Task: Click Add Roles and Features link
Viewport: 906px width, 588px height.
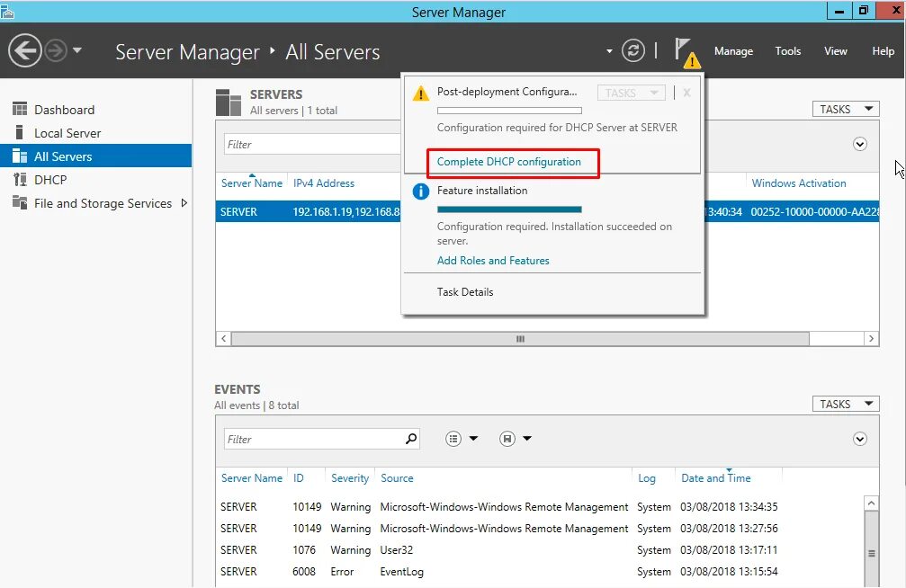Action: 493,261
